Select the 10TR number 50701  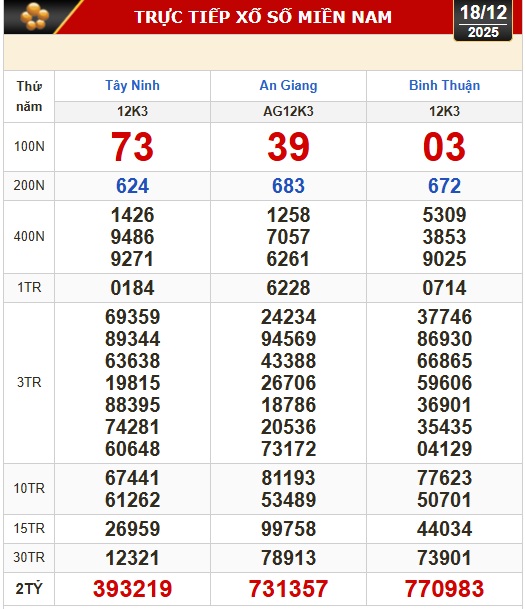point(445,500)
